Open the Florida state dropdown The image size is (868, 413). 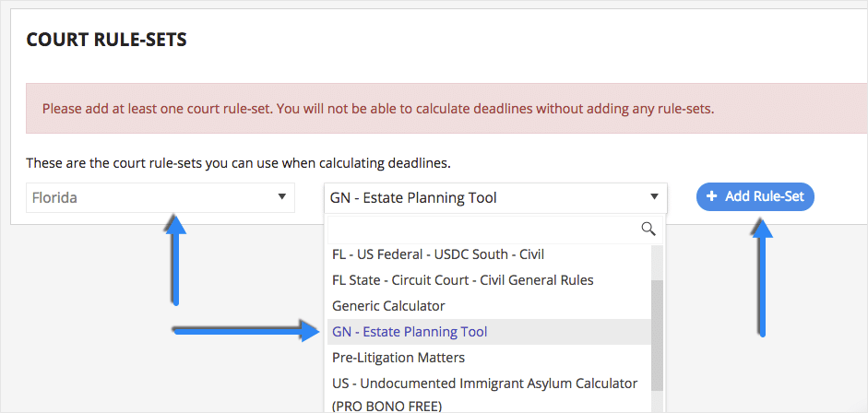pos(160,197)
